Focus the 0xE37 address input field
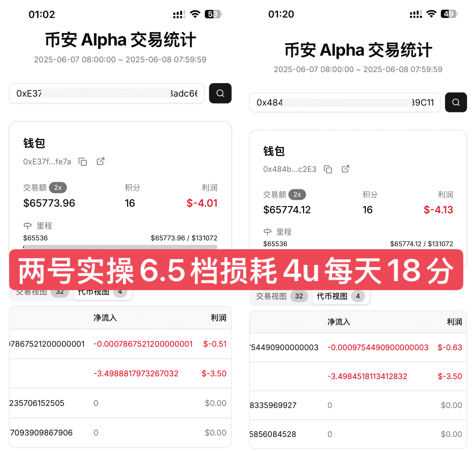Screen dimensions: 476x451 tap(107, 93)
